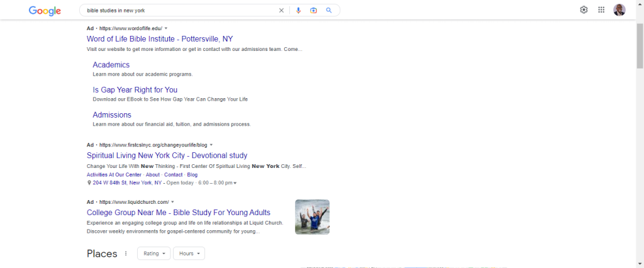Click the Places heading
Image resolution: width=644 pixels, height=268 pixels.
102,254
